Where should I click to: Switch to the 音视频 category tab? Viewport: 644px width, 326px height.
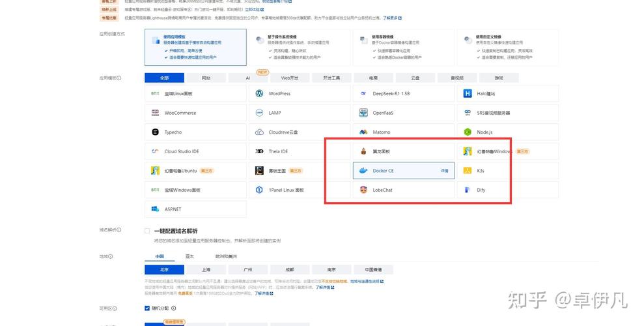[x=458, y=78]
